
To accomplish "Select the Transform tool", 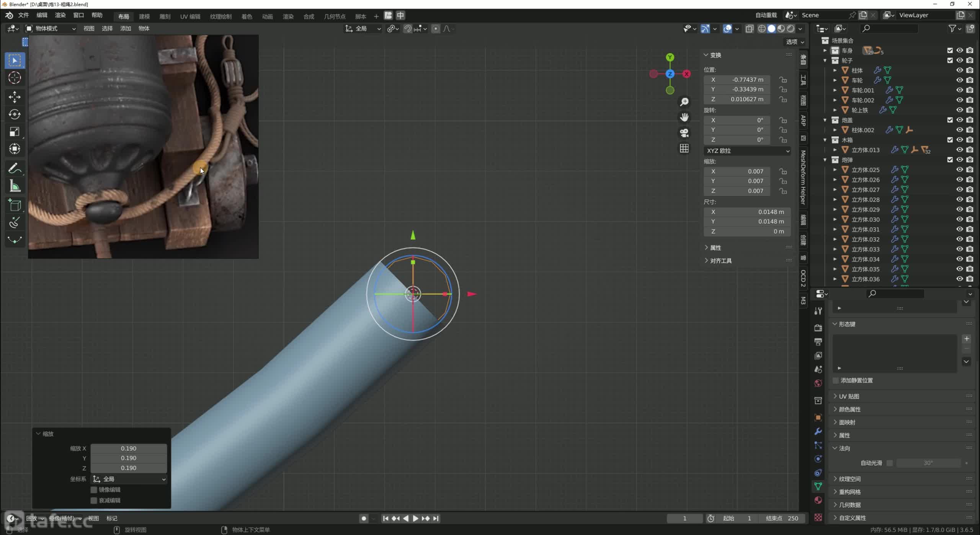I will tap(15, 149).
